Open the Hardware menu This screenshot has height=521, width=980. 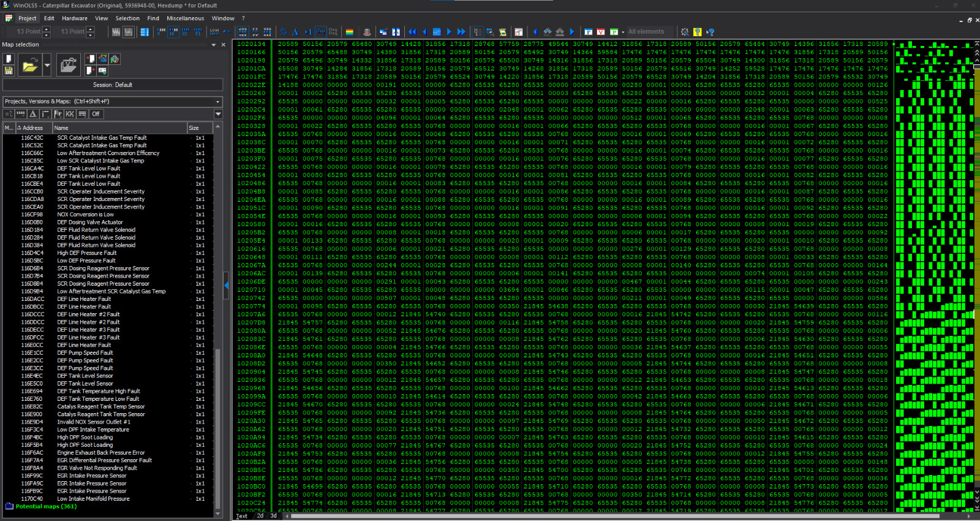74,18
